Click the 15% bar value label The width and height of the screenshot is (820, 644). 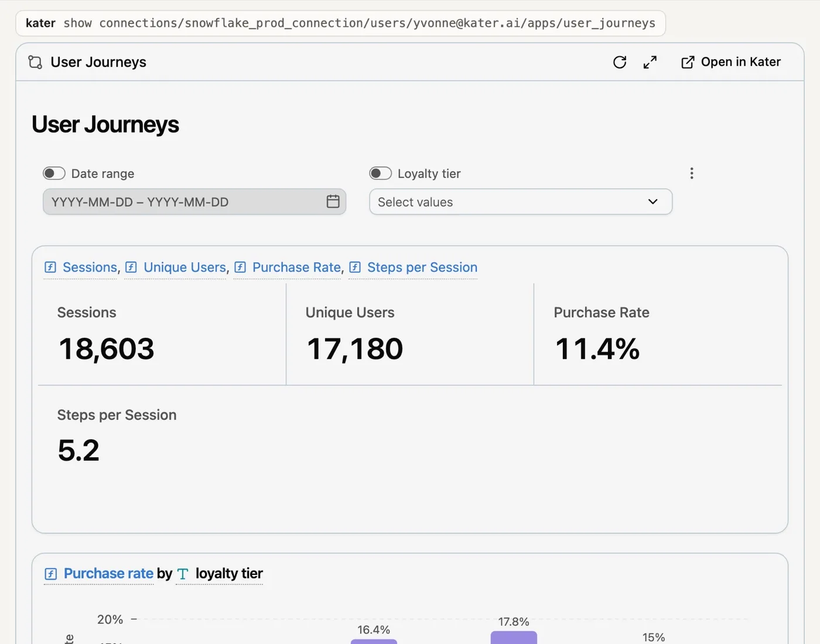point(654,638)
